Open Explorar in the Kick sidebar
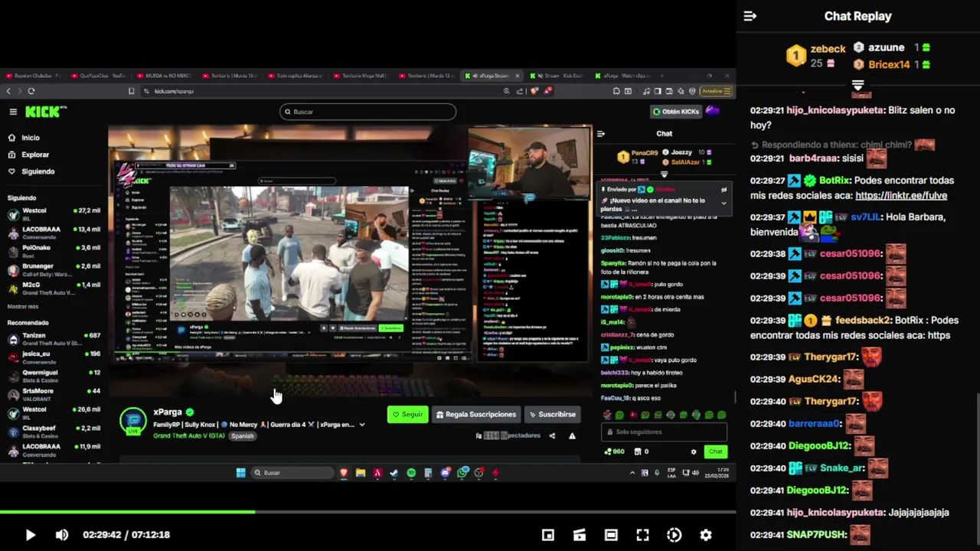Image resolution: width=980 pixels, height=551 pixels. click(x=28, y=155)
